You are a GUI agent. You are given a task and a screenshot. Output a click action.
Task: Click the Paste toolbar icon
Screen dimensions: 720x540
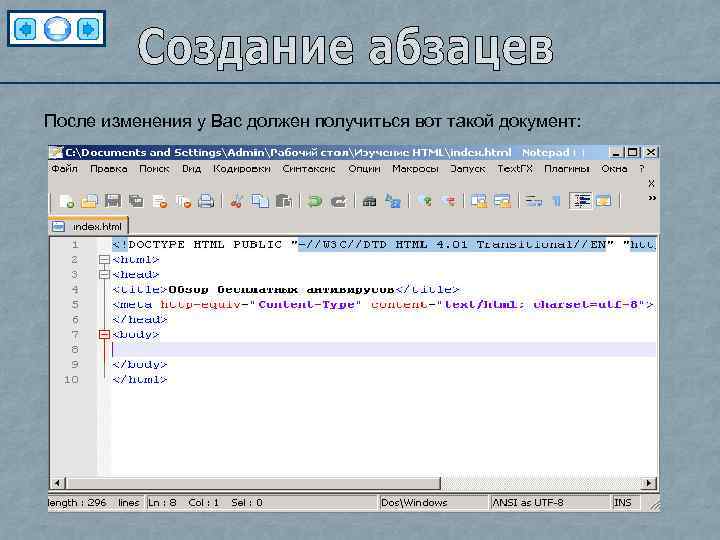[284, 201]
